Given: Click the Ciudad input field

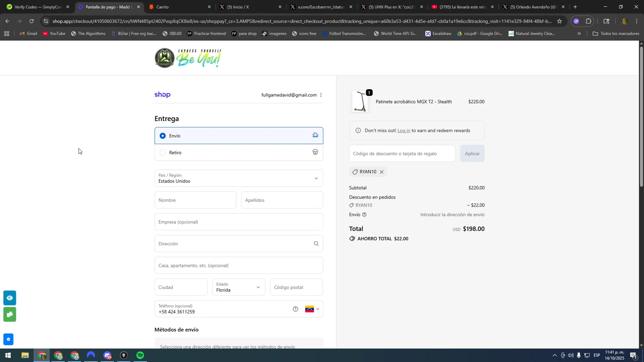Looking at the screenshot, I should coord(181,287).
